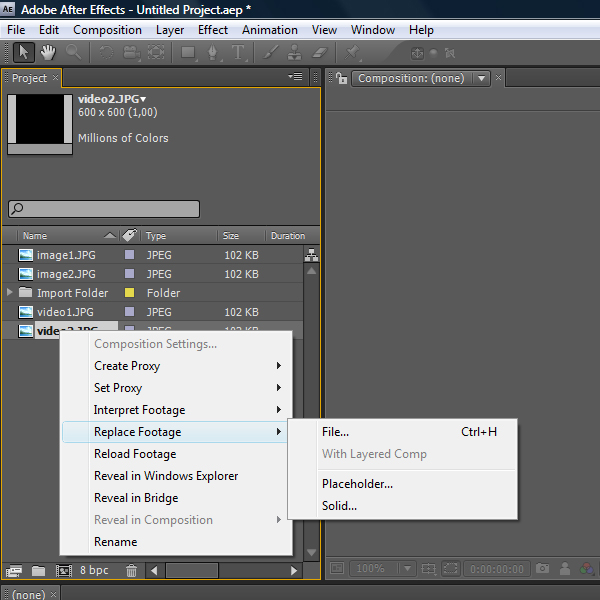The image size is (600, 600).
Task: Select the Eraser tool
Action: pyautogui.click(x=320, y=52)
